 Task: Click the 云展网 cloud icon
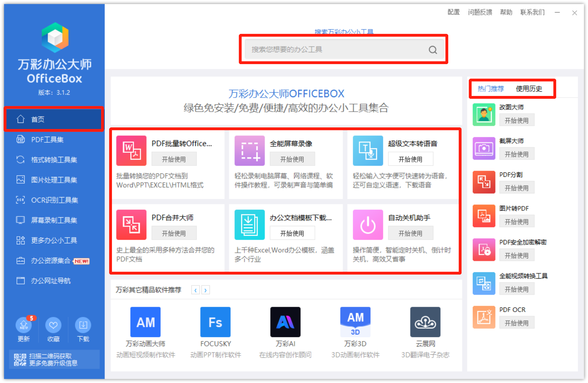(x=425, y=322)
